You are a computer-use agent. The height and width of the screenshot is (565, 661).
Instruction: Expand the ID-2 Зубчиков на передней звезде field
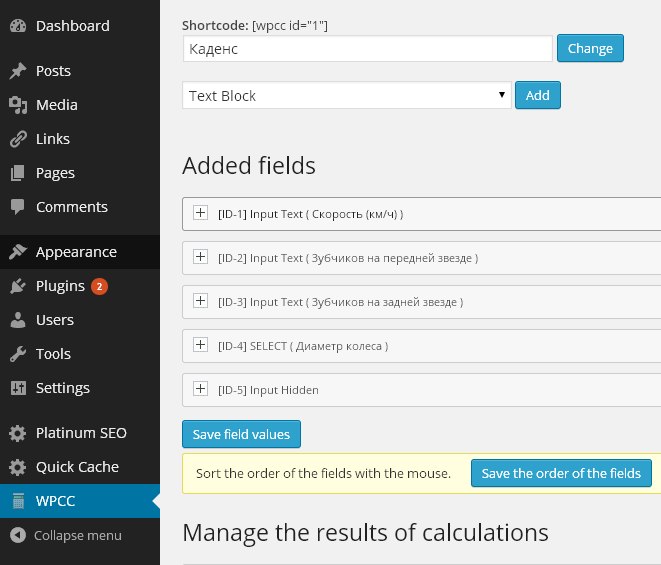[200, 257]
